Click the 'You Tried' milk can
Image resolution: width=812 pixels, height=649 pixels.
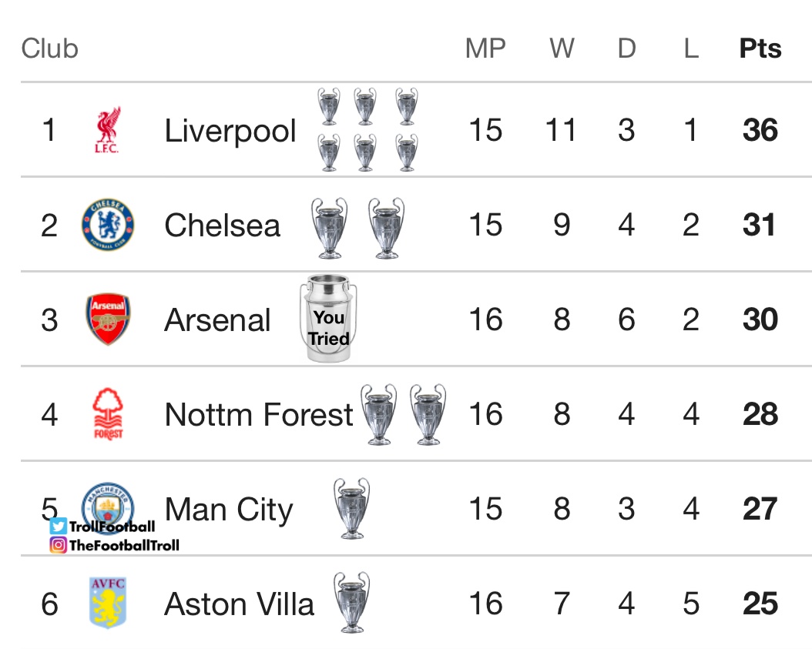[328, 318]
